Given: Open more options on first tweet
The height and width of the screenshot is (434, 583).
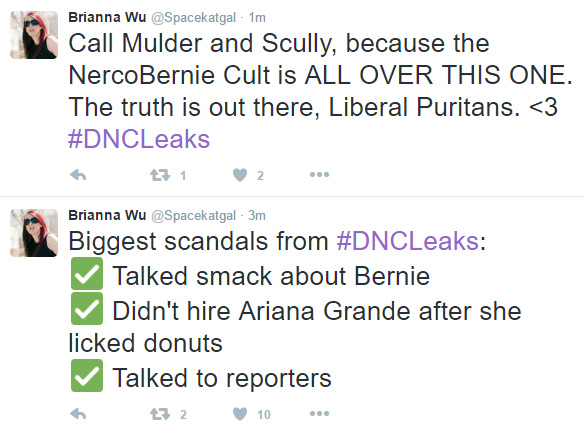Looking at the screenshot, I should pos(319,174).
